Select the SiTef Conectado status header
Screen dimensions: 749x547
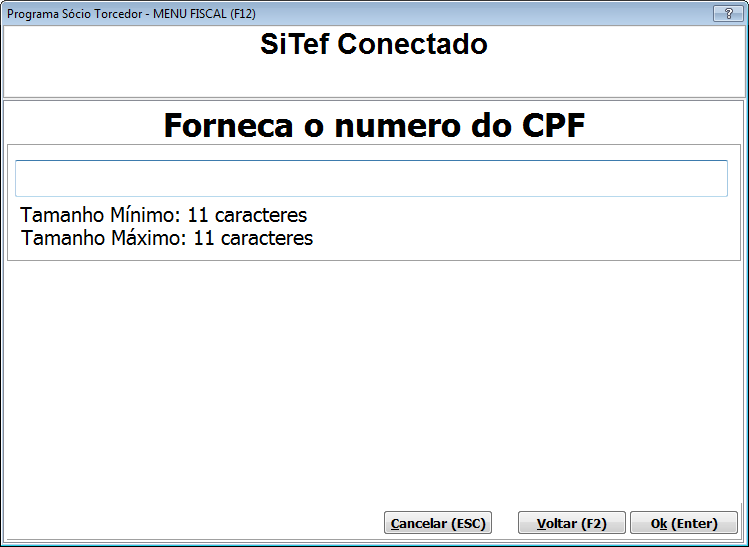[374, 44]
